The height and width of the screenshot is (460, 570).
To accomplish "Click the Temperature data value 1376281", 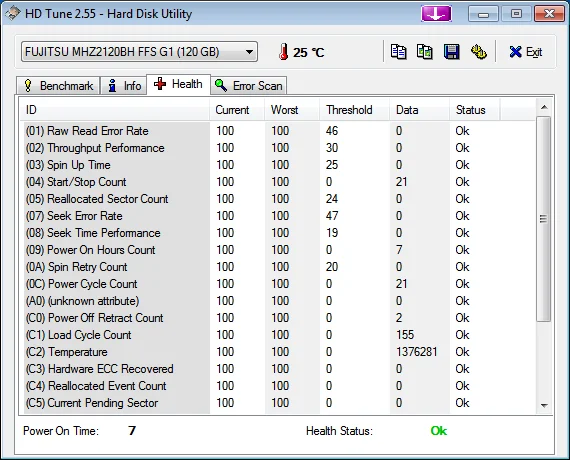I will pos(417,352).
